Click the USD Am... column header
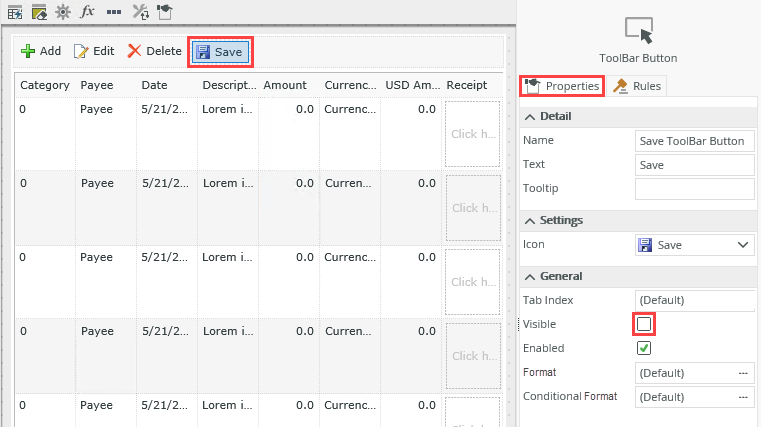761x427 pixels. pos(412,85)
